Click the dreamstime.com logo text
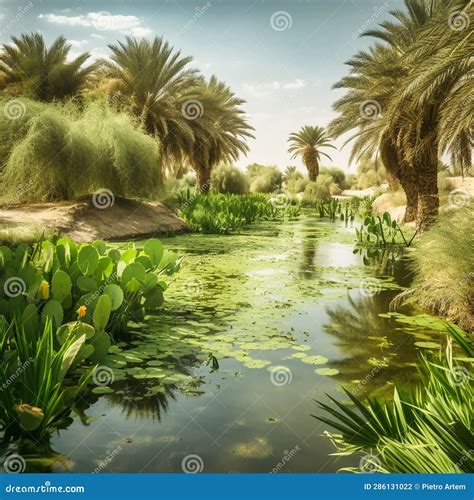The image size is (474, 500). pos(45,488)
